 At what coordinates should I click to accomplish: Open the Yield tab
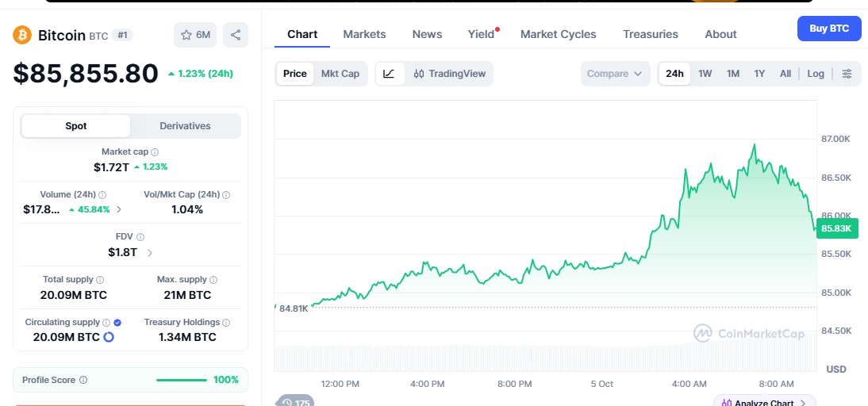(481, 34)
